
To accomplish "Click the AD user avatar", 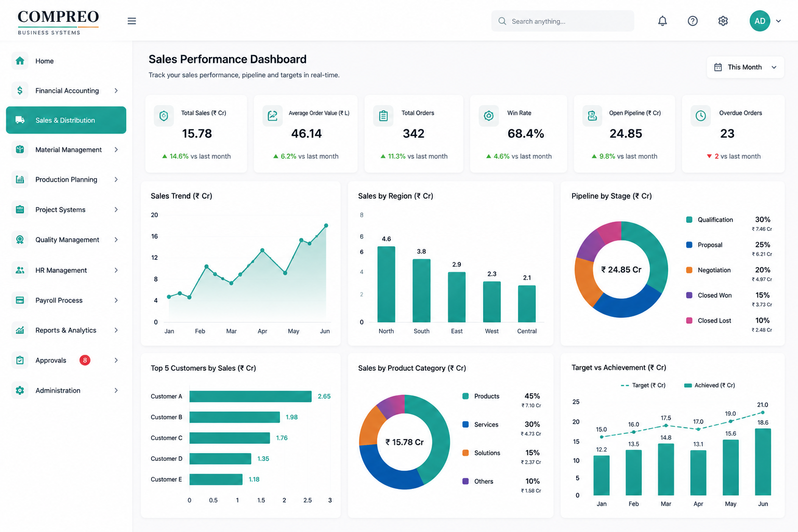I will (x=760, y=21).
